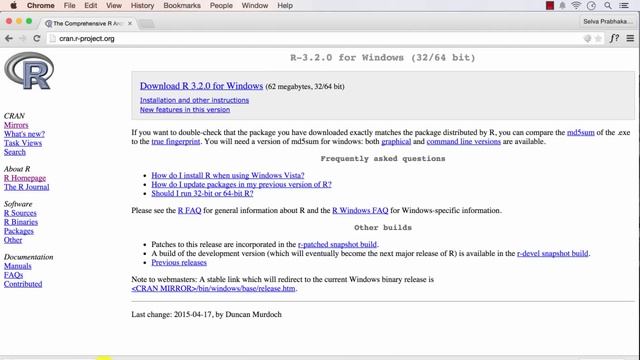Screen dimensions: 640x360
Task: Click the true fingerprint link
Action: [x=176, y=141]
